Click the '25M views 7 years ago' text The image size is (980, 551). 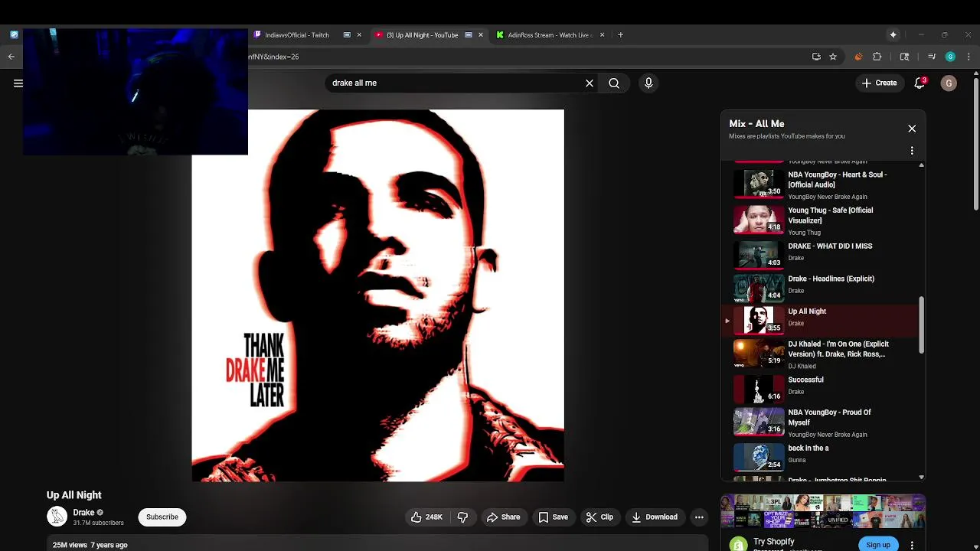click(x=90, y=545)
